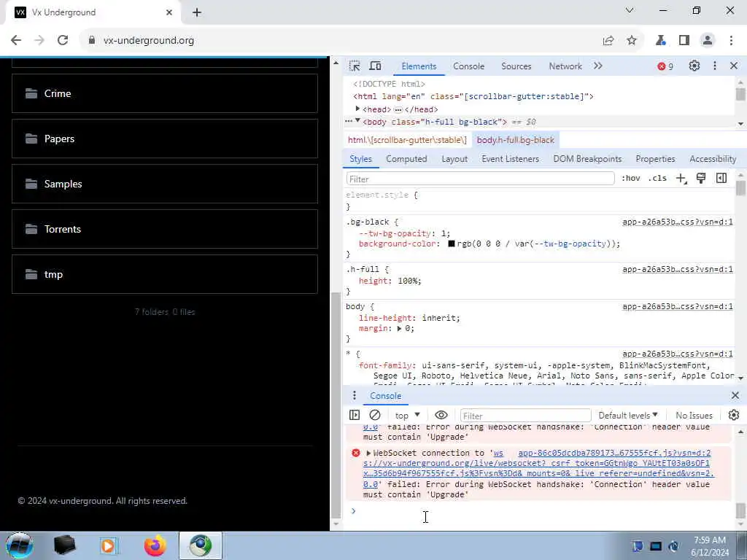The image size is (747, 560).
Task: Click the black background-color swatch
Action: (x=451, y=244)
